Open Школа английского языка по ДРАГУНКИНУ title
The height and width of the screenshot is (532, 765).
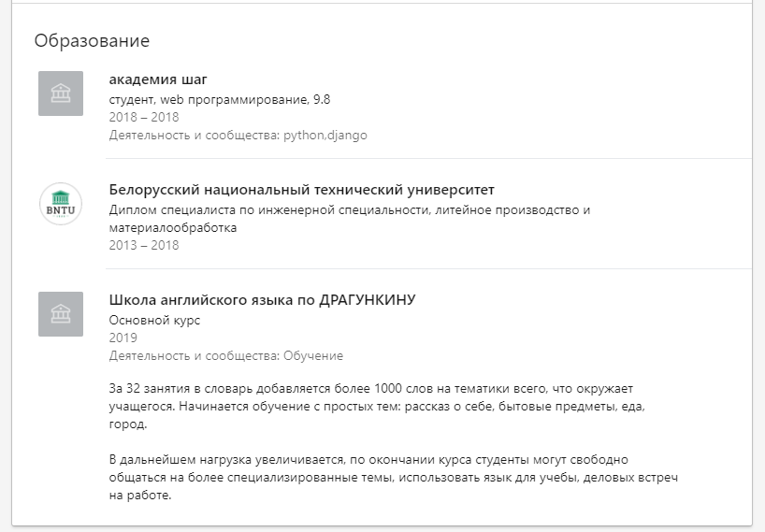pyautogui.click(x=262, y=299)
